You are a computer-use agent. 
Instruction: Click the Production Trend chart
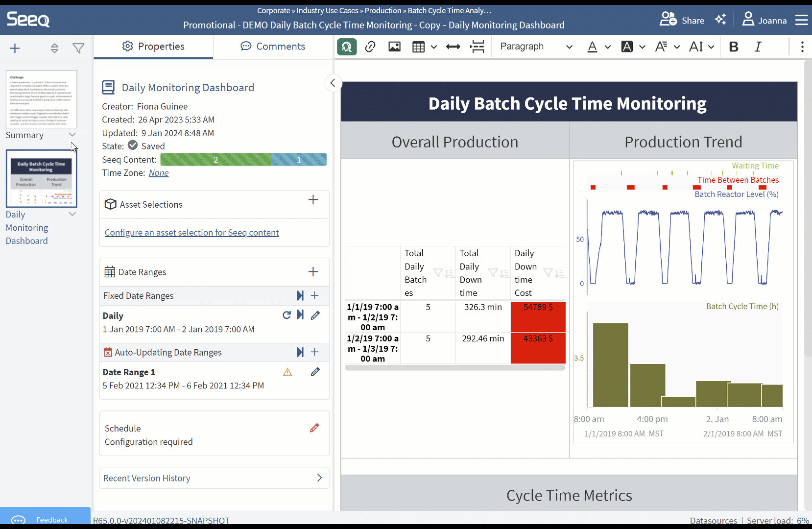683,302
